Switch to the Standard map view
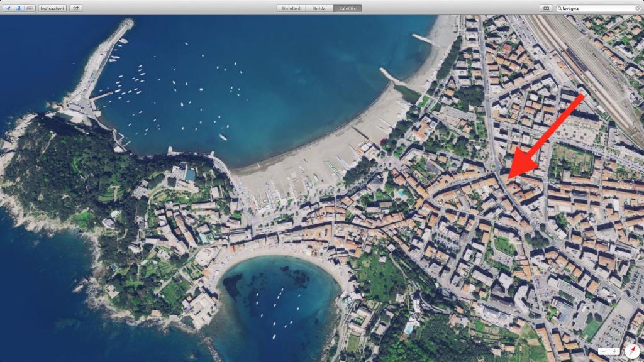Viewport: 644px width, 362px height. [x=291, y=8]
